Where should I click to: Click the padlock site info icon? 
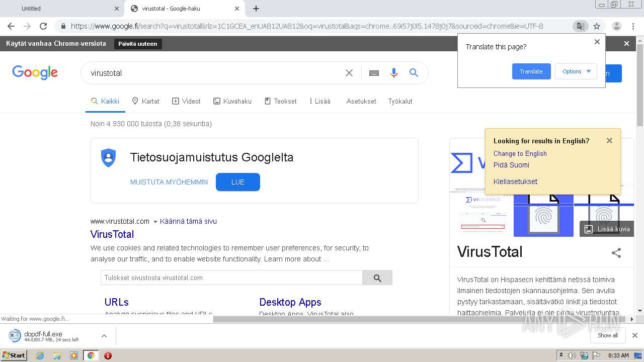click(63, 26)
